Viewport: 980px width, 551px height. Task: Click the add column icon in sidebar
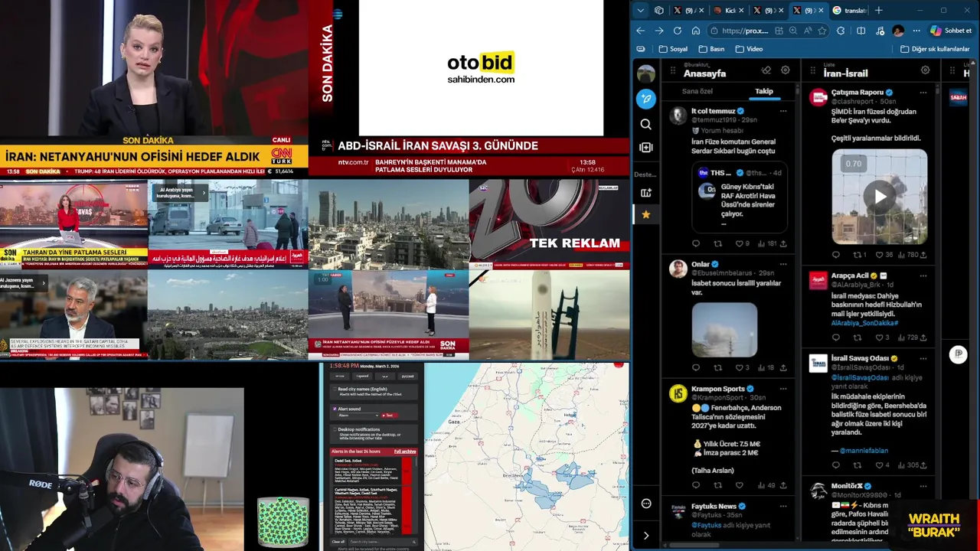(646, 147)
